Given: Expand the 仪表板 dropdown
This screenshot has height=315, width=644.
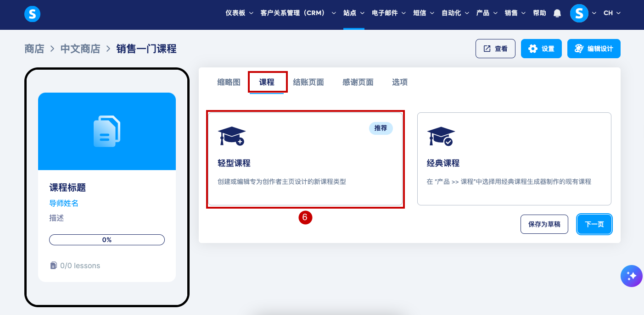Looking at the screenshot, I should tap(239, 13).
